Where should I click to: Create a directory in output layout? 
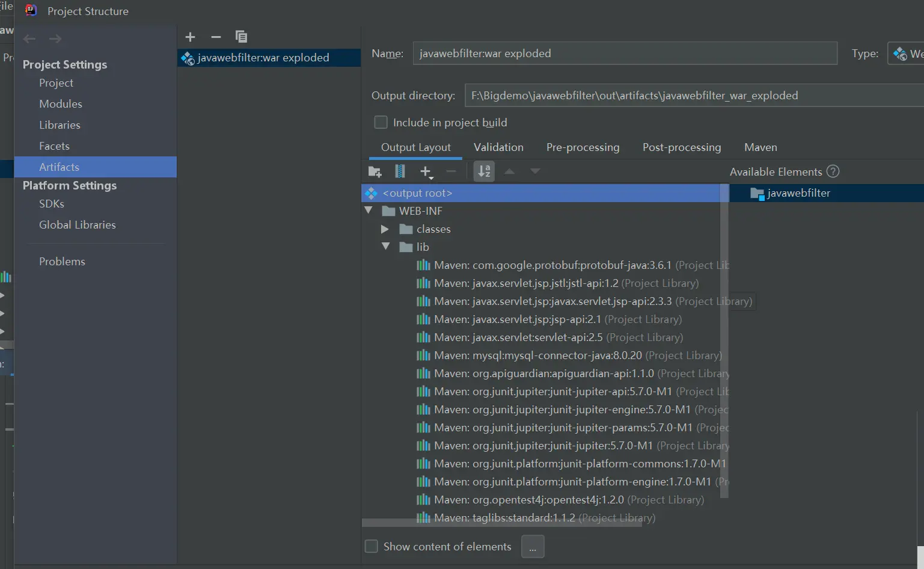coord(375,172)
